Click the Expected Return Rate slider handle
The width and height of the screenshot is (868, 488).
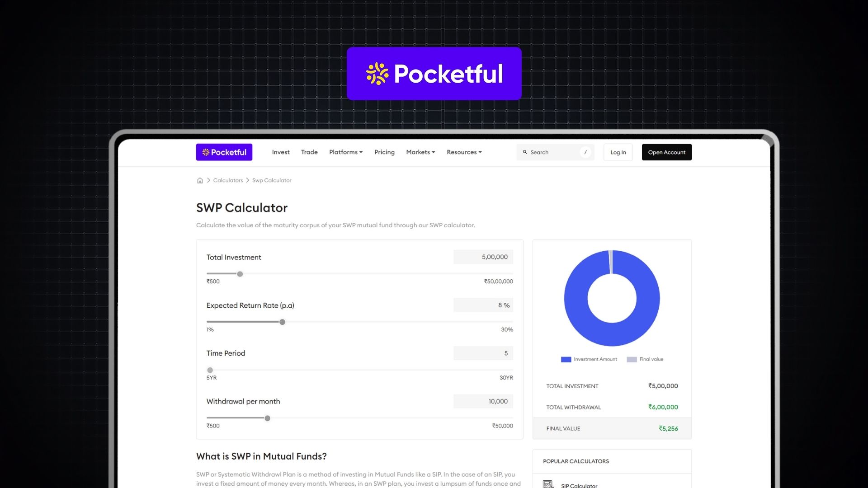(x=282, y=322)
